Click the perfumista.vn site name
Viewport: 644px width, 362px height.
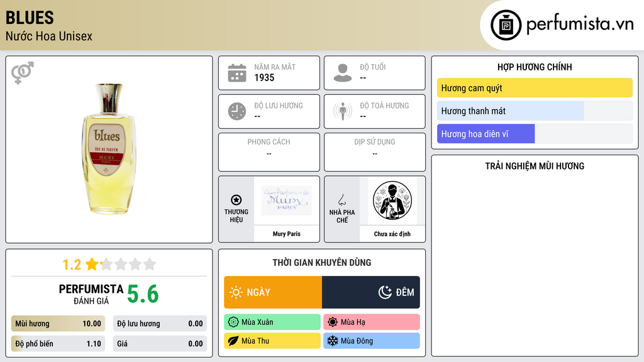click(580, 25)
